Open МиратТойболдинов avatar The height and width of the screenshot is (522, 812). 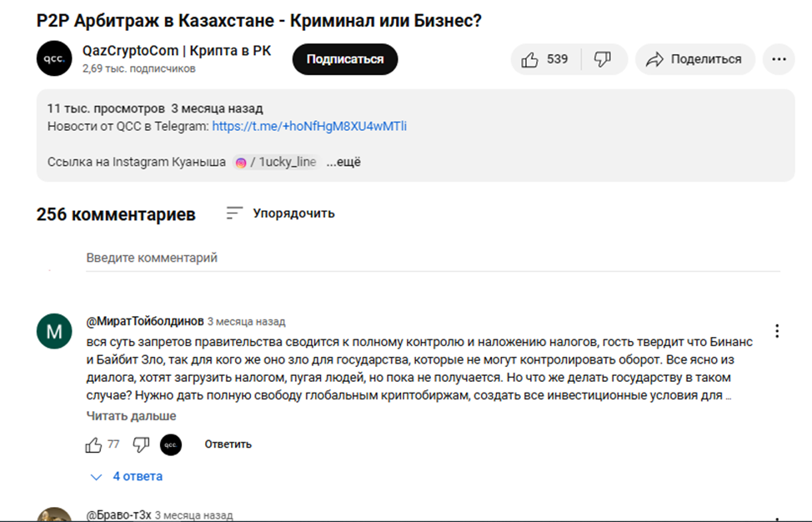[54, 331]
